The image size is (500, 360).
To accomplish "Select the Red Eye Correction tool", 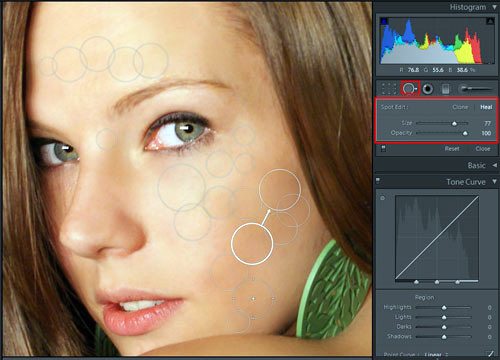I will pos(428,89).
